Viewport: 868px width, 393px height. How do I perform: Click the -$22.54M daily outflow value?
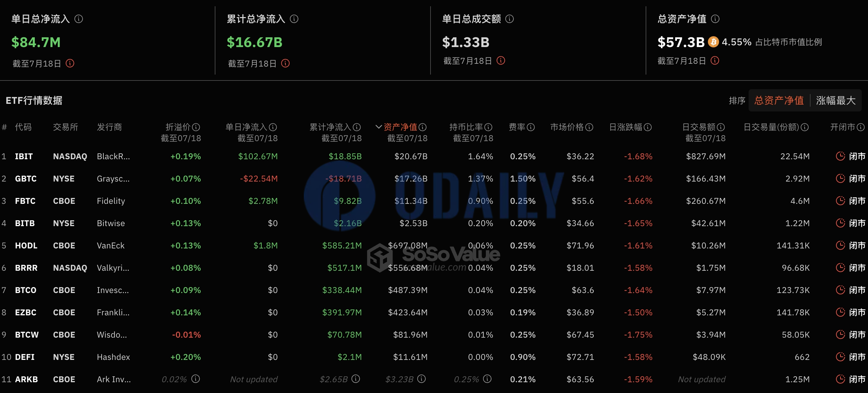(259, 179)
